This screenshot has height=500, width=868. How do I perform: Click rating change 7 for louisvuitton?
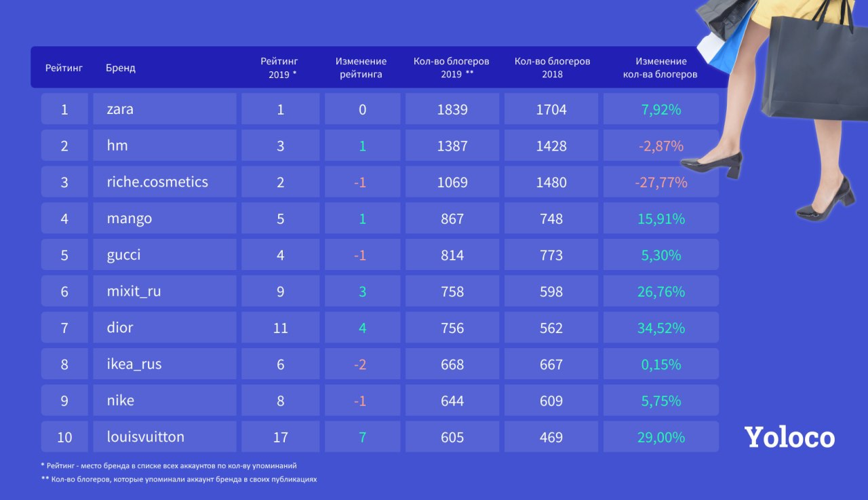362,437
